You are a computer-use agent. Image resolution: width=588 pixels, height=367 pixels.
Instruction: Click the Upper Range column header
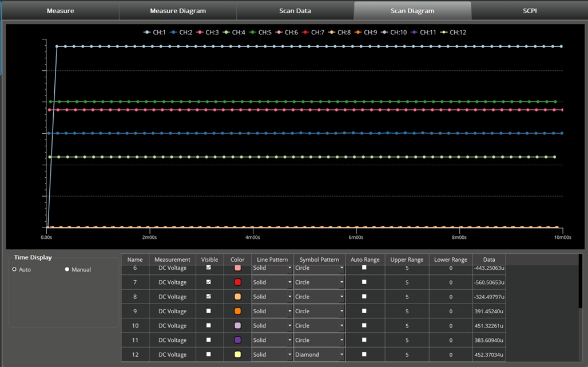[407, 260]
